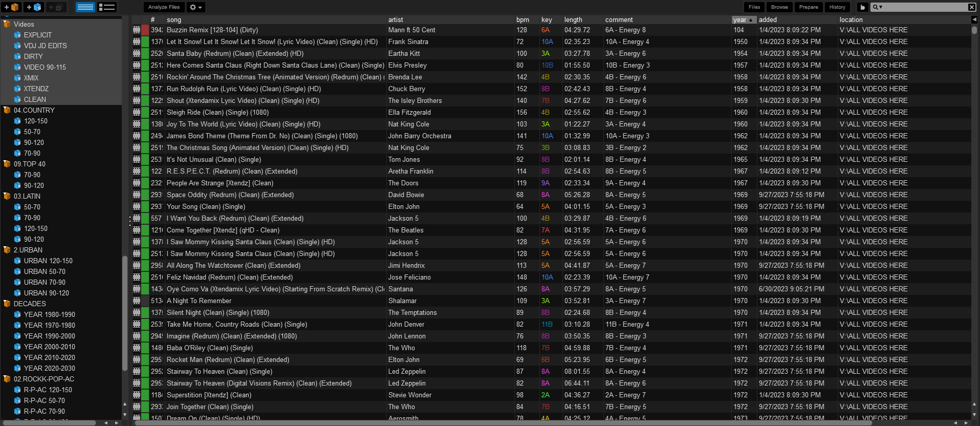Select the red color tag on Buzzin Remix
980x426 pixels.
[x=145, y=30]
